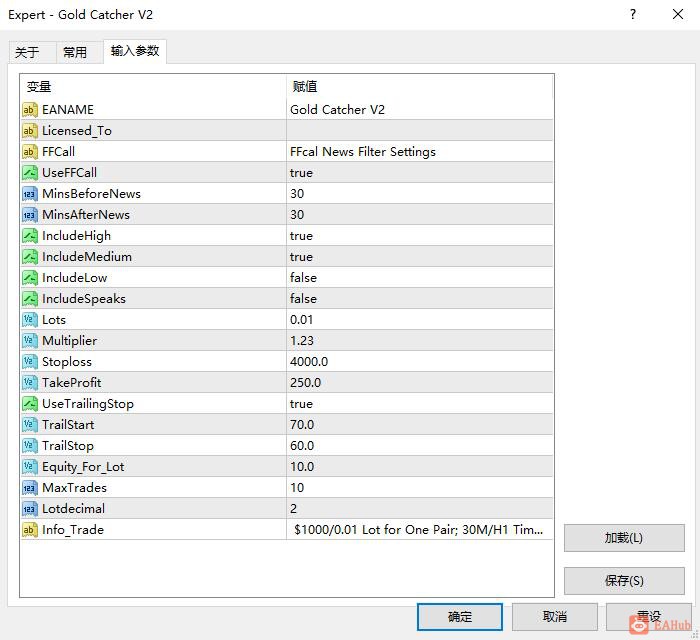This screenshot has height=640, width=700.
Task: Click the 取消 cancel button
Action: [554, 617]
